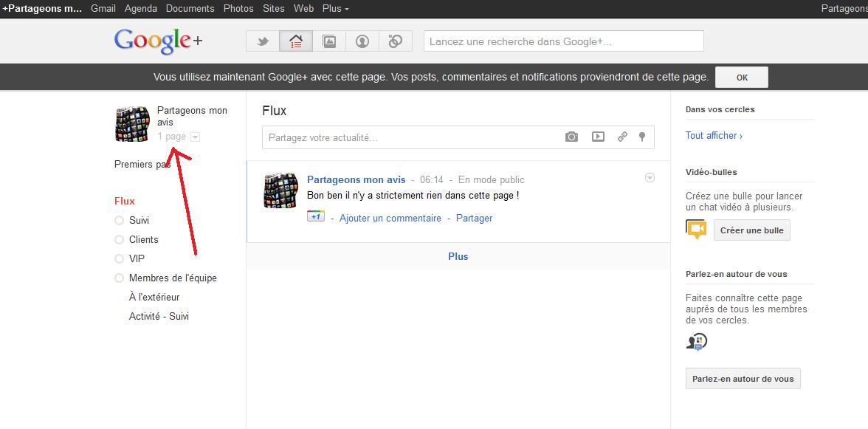Dismiss the notification with OK

click(x=742, y=78)
